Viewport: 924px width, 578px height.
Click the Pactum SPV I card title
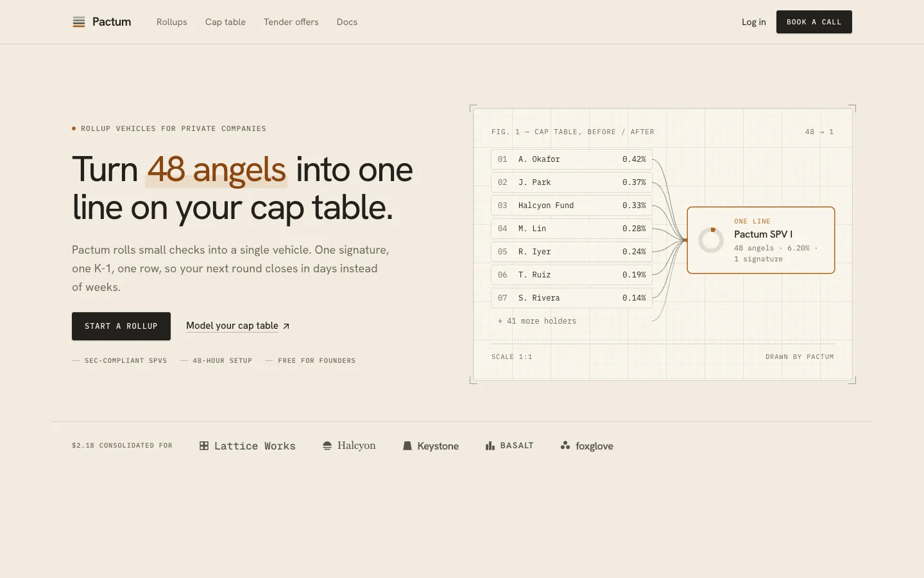pyautogui.click(x=763, y=234)
